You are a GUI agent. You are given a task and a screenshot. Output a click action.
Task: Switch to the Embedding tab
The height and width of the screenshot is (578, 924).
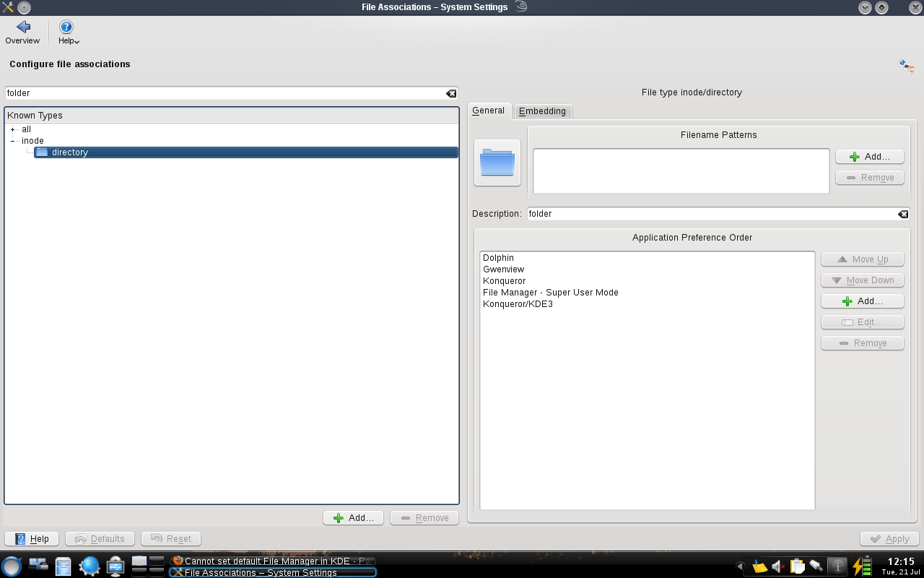pyautogui.click(x=542, y=111)
